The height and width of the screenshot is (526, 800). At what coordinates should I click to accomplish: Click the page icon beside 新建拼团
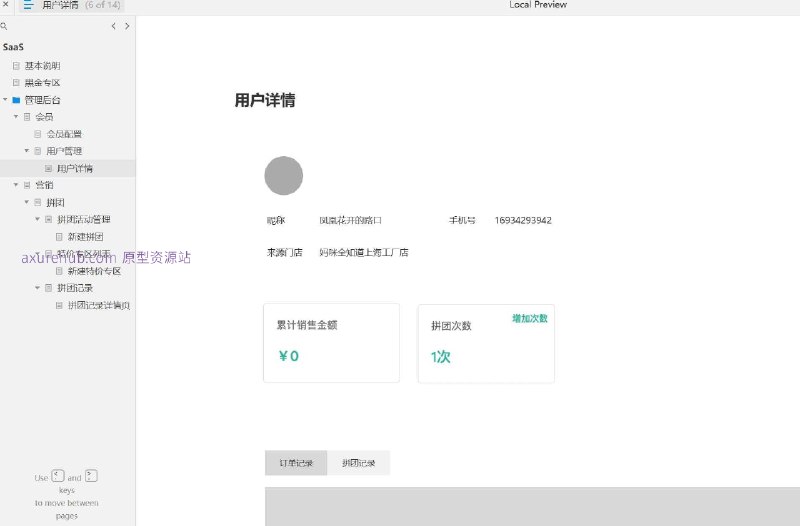click(x=59, y=237)
